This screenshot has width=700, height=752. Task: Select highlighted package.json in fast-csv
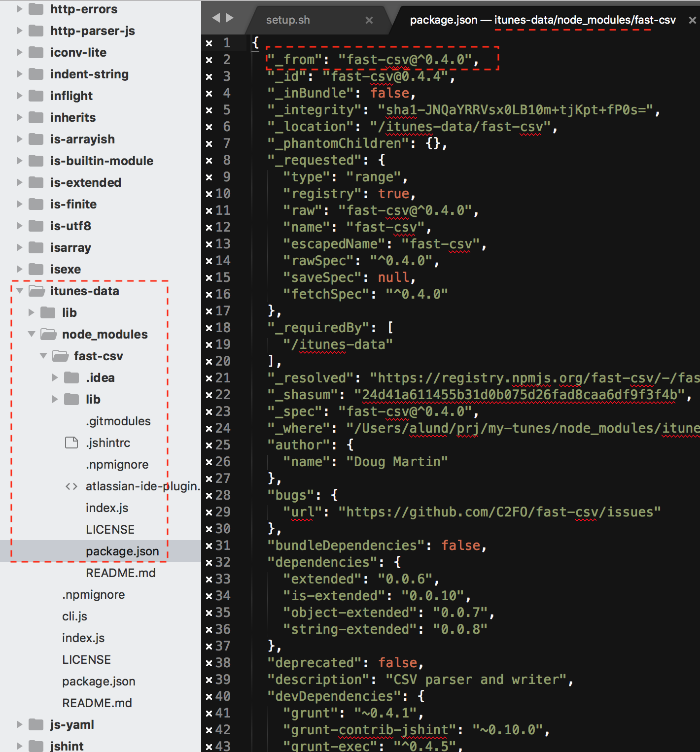point(122,551)
